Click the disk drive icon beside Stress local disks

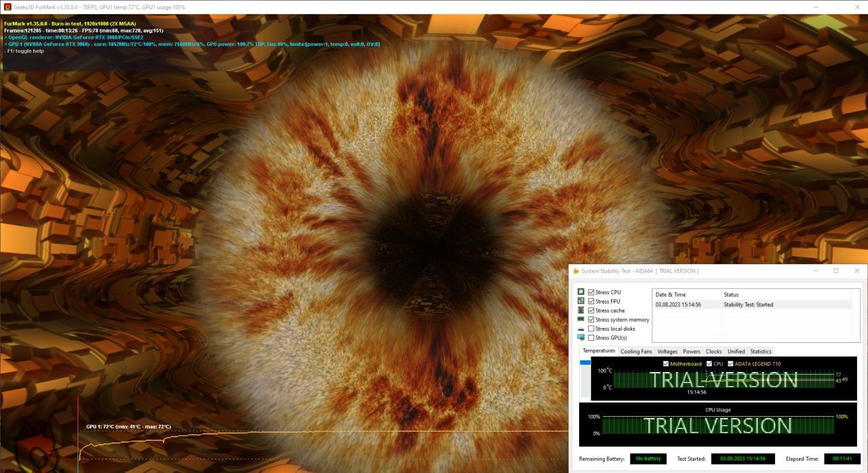(x=581, y=329)
